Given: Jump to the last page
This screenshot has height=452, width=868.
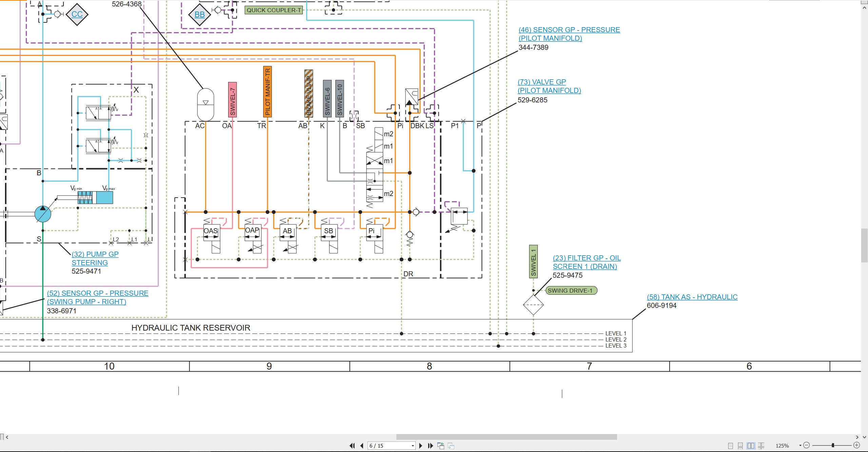Looking at the screenshot, I should pyautogui.click(x=430, y=446).
